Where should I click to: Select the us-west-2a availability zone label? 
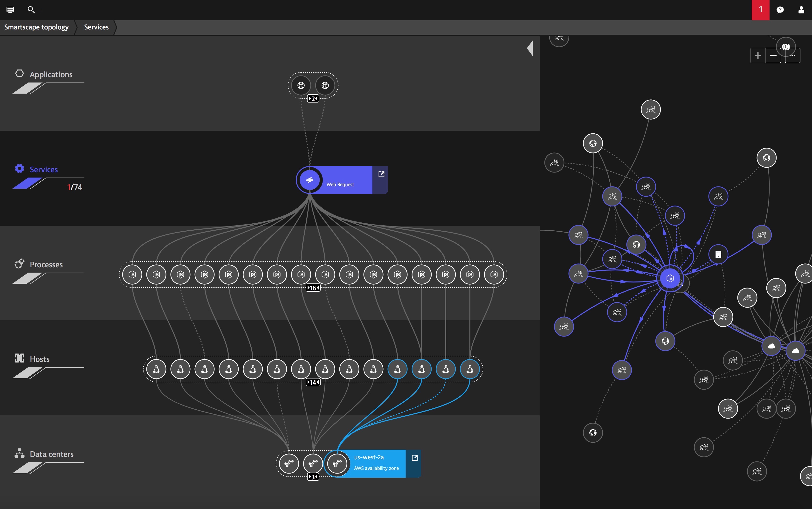coord(369,457)
